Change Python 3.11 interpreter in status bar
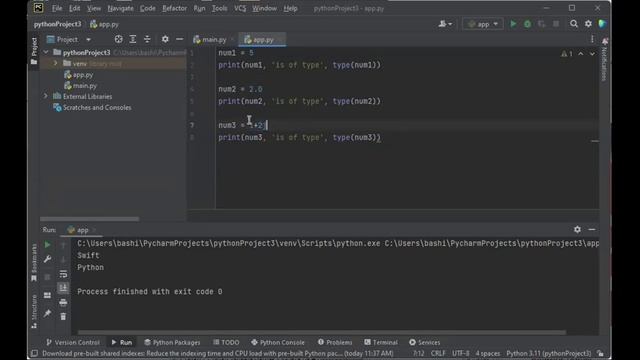Image resolution: width=640 pixels, height=360 pixels. pyautogui.click(x=548, y=353)
